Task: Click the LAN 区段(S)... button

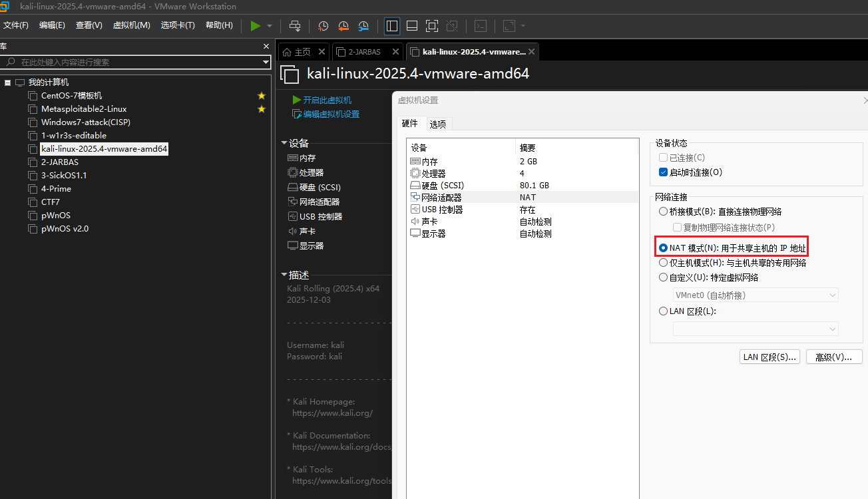Action: (x=769, y=357)
